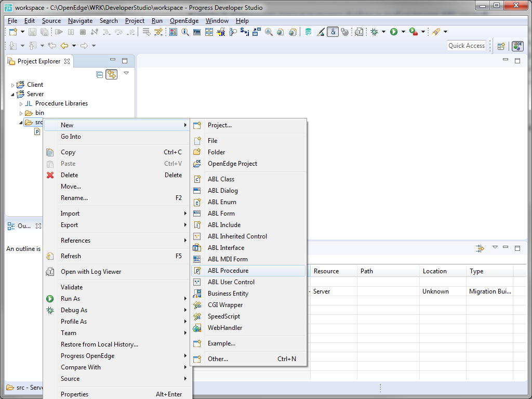The width and height of the screenshot is (532, 399).
Task: Open the bottom panel view menu triangle
Action: pyautogui.click(x=495, y=247)
